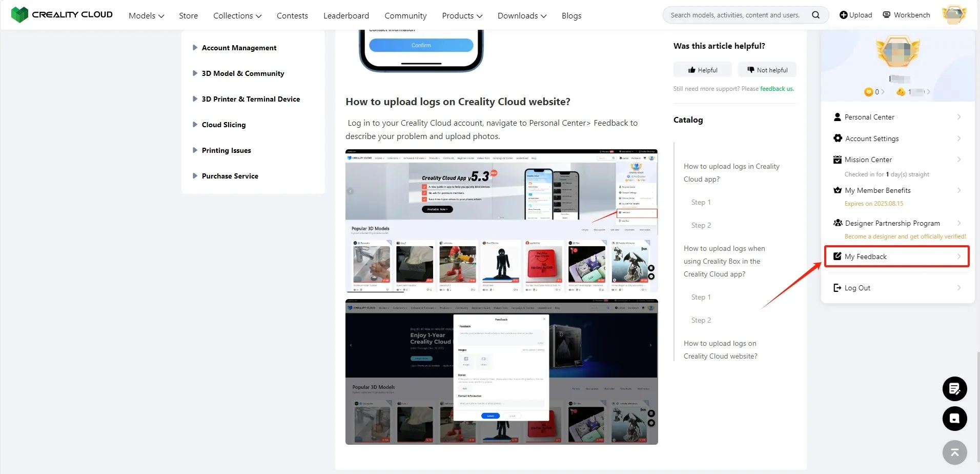The image size is (980, 474).
Task: Click the Creality Cloud logo
Action: pos(62,14)
